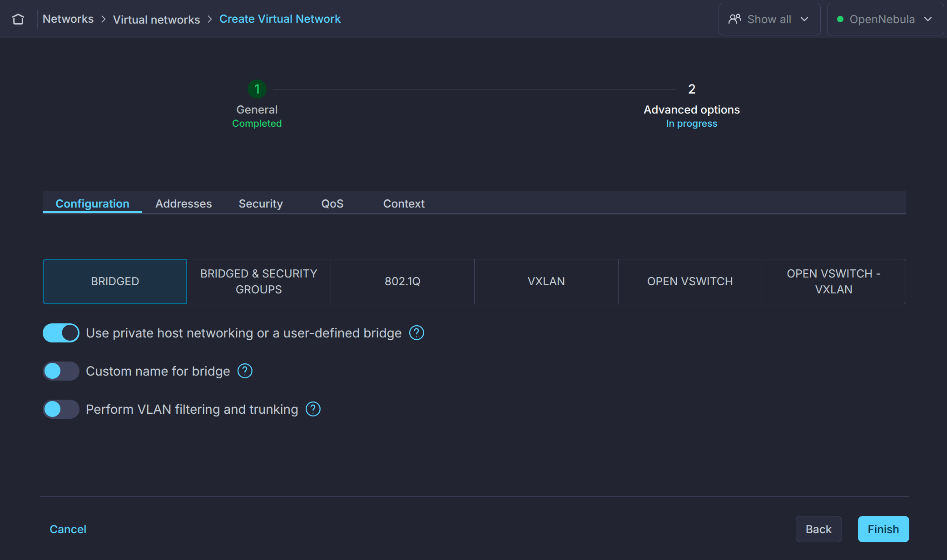Click the users group icon beside Show all
Viewport: 947px width, 560px height.
tap(734, 19)
